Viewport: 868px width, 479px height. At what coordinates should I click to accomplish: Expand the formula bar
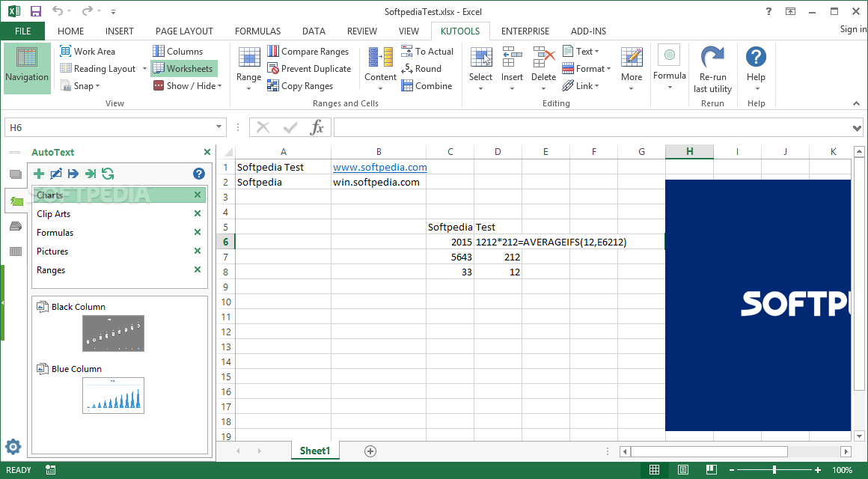click(857, 129)
